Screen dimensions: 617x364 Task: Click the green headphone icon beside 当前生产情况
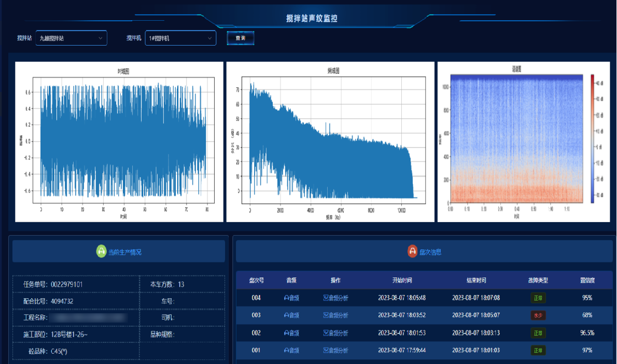point(101,251)
